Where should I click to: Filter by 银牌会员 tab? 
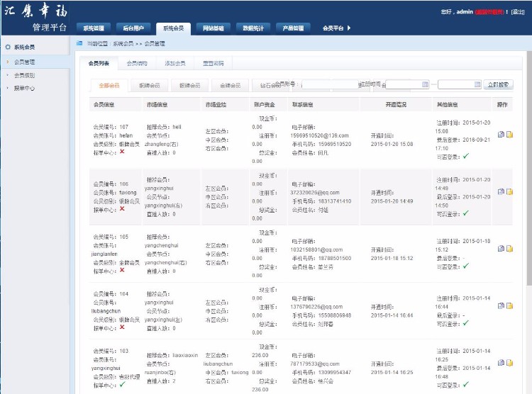[x=189, y=86]
